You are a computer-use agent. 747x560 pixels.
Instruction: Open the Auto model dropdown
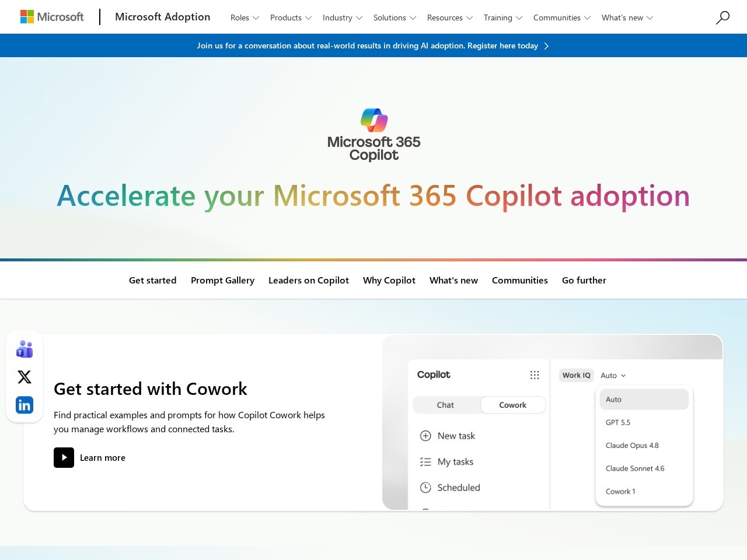(613, 376)
